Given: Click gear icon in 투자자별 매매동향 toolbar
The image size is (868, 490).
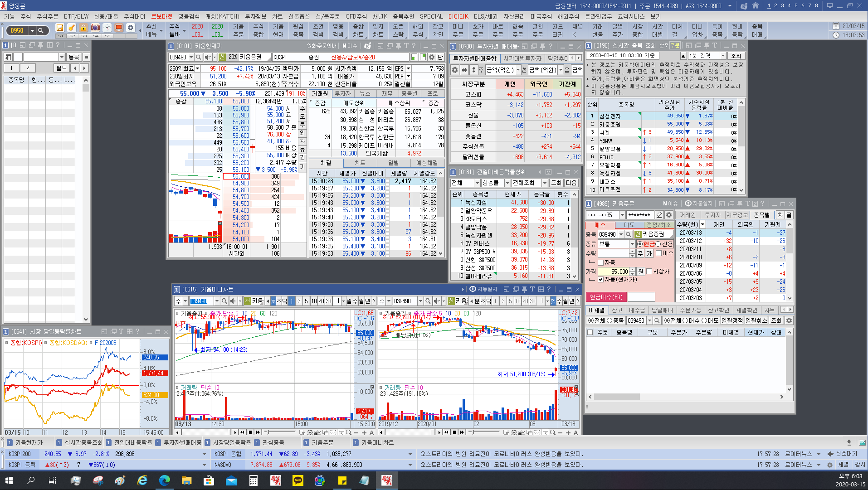Looking at the screenshot, I should (x=455, y=70).
